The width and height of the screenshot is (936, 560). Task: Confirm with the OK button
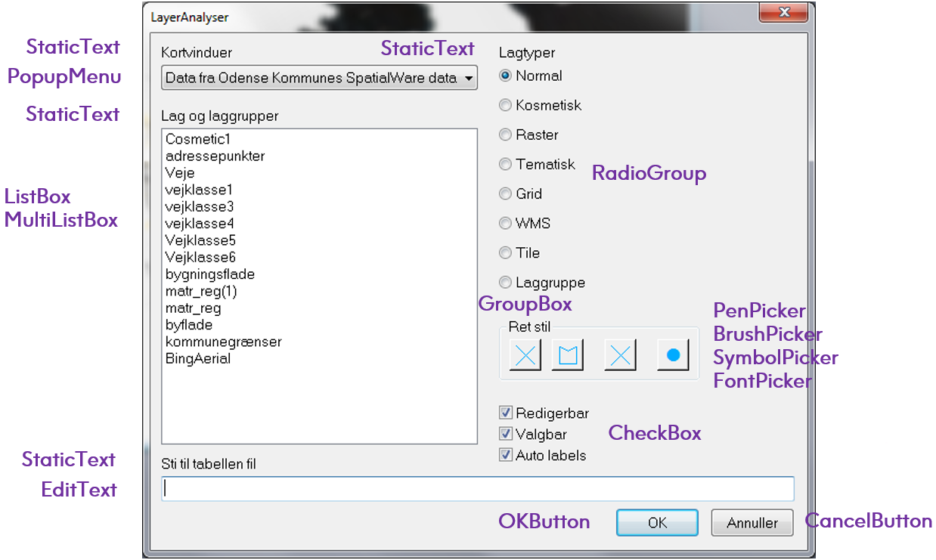656,522
